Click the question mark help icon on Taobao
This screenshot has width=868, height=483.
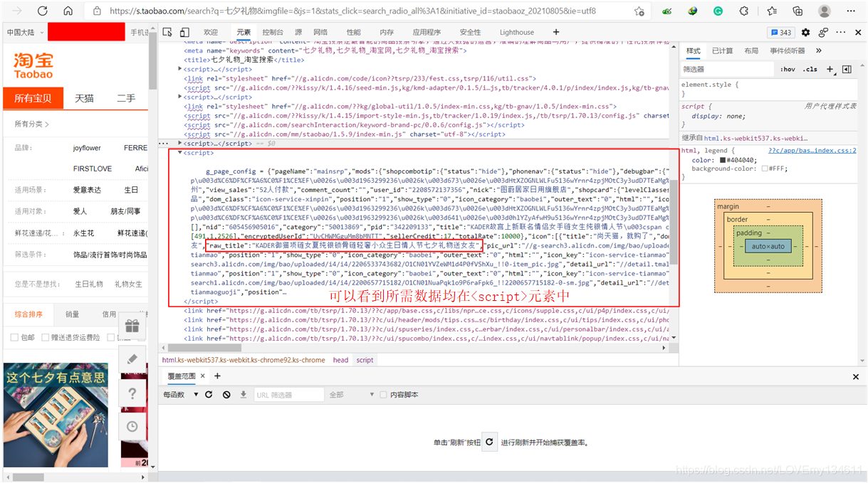pos(132,393)
